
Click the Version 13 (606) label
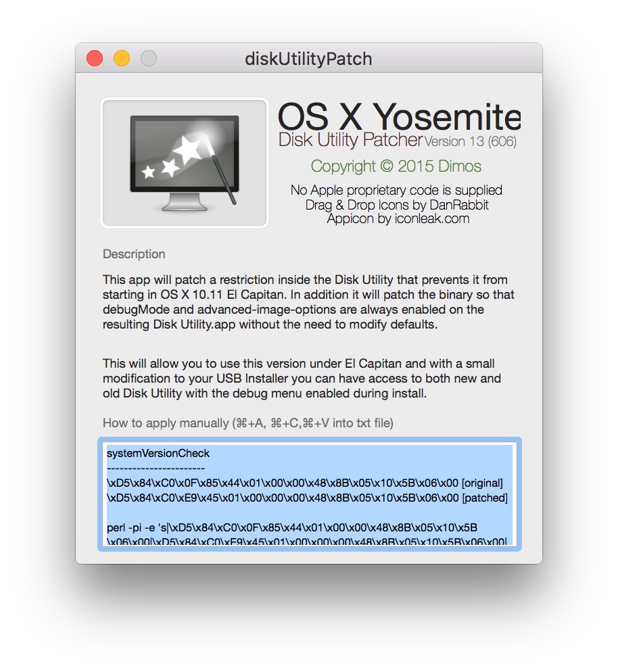470,141
